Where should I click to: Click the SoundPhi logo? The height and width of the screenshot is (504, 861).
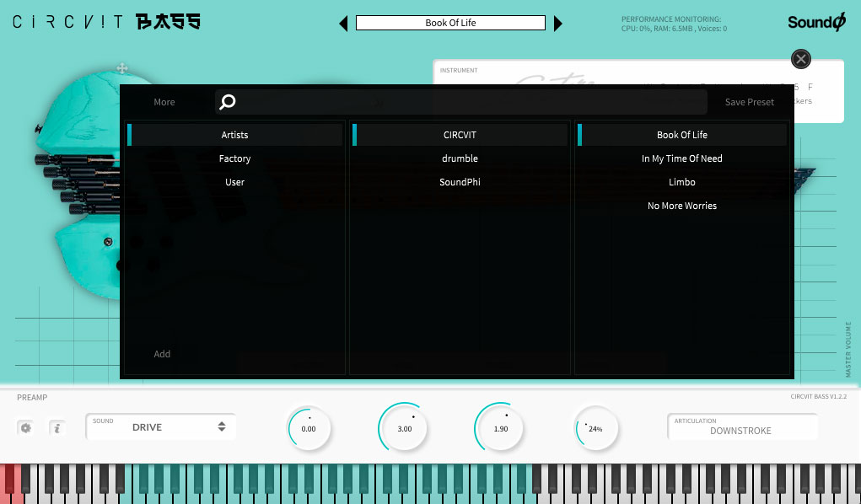pos(815,22)
